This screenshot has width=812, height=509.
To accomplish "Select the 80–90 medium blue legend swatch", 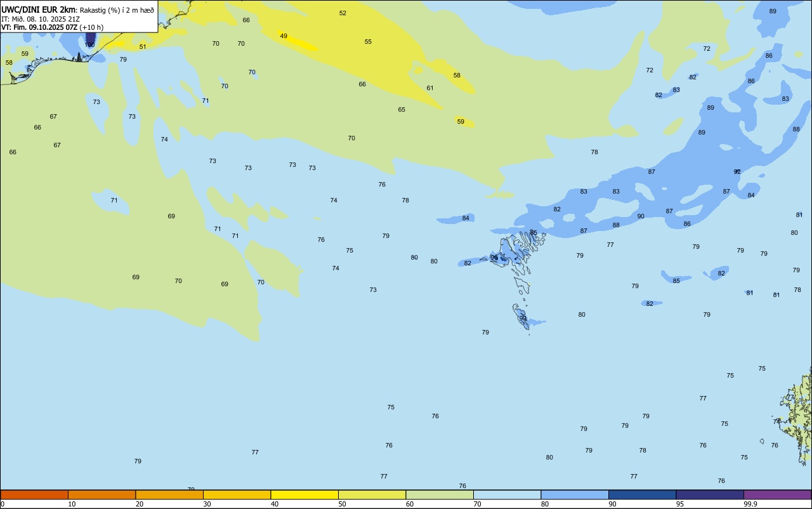I will (x=575, y=494).
